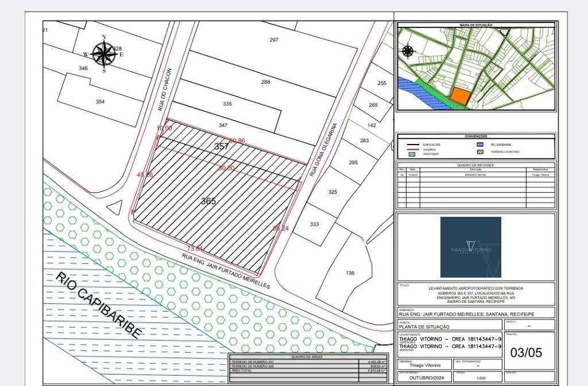
Task: Click the 73.81 dimension on the south boundary
Action: pyautogui.click(x=195, y=249)
